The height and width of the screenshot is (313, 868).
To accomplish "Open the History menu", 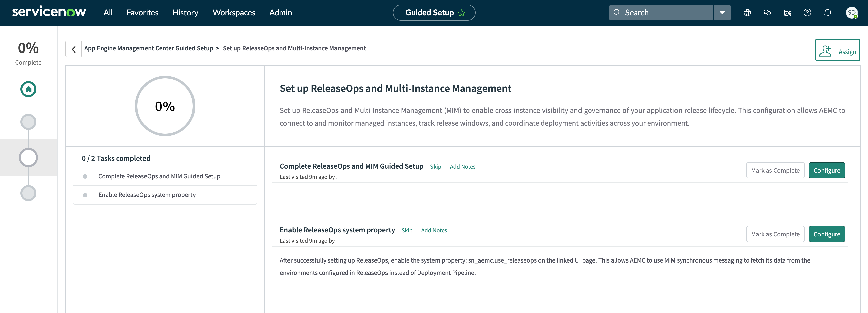I will [185, 13].
